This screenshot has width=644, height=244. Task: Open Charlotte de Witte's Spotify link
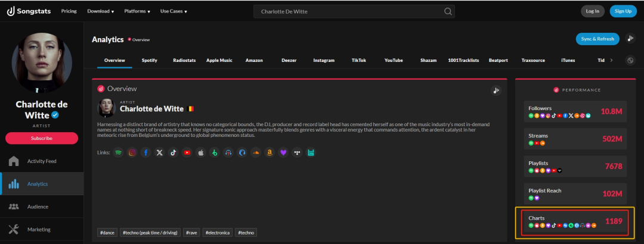[x=118, y=152]
